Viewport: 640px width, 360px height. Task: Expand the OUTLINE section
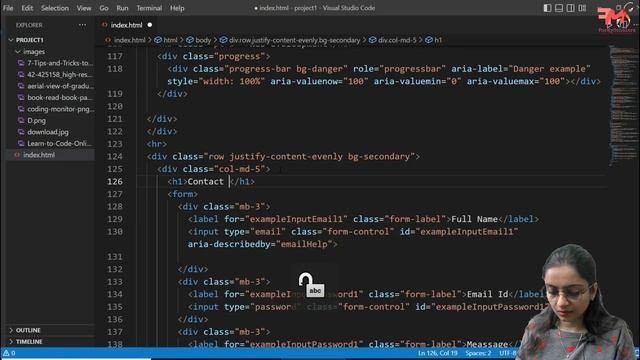coord(28,330)
